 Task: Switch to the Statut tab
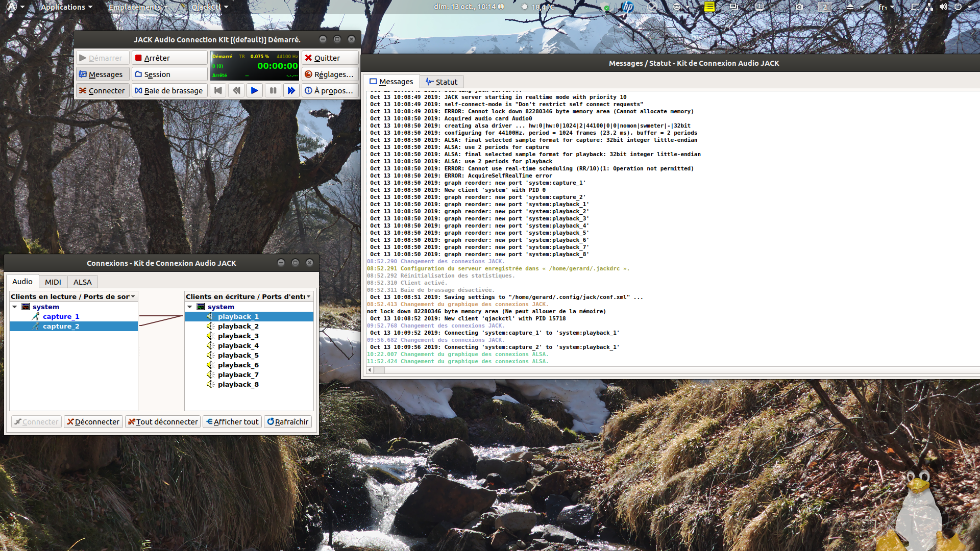click(442, 82)
